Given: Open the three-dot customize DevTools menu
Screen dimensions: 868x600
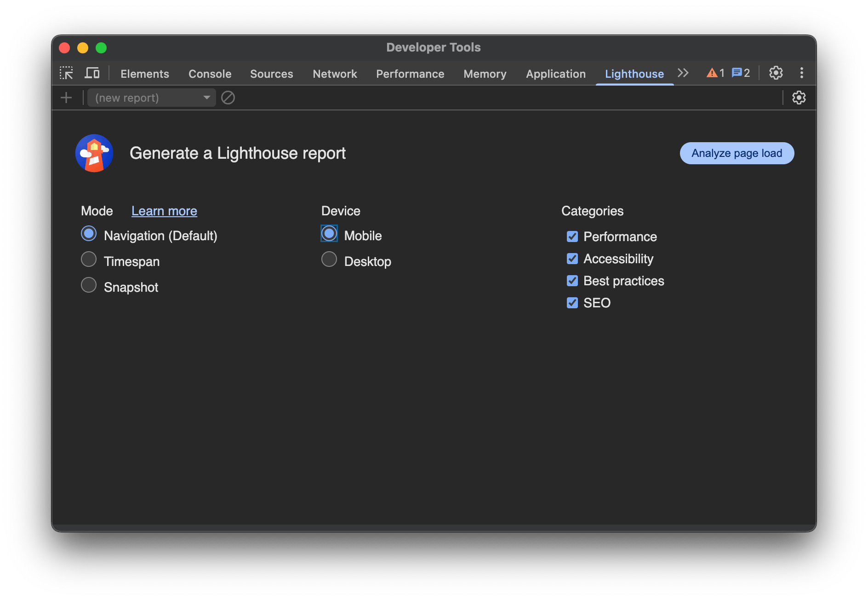Looking at the screenshot, I should pyautogui.click(x=801, y=73).
